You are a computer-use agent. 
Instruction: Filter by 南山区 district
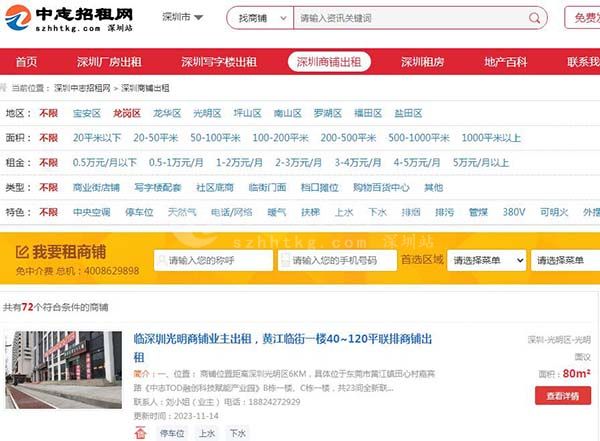pyautogui.click(x=287, y=113)
